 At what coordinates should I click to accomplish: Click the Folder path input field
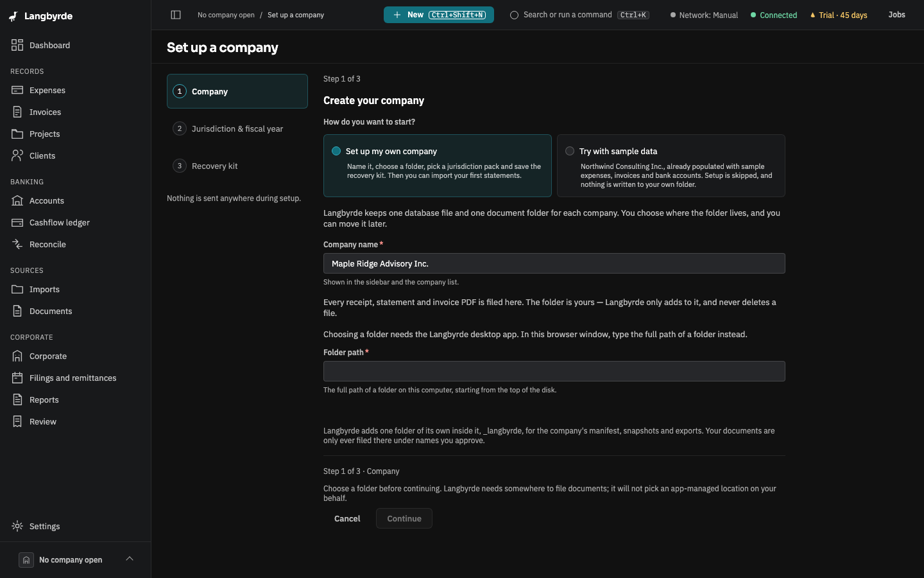(554, 371)
